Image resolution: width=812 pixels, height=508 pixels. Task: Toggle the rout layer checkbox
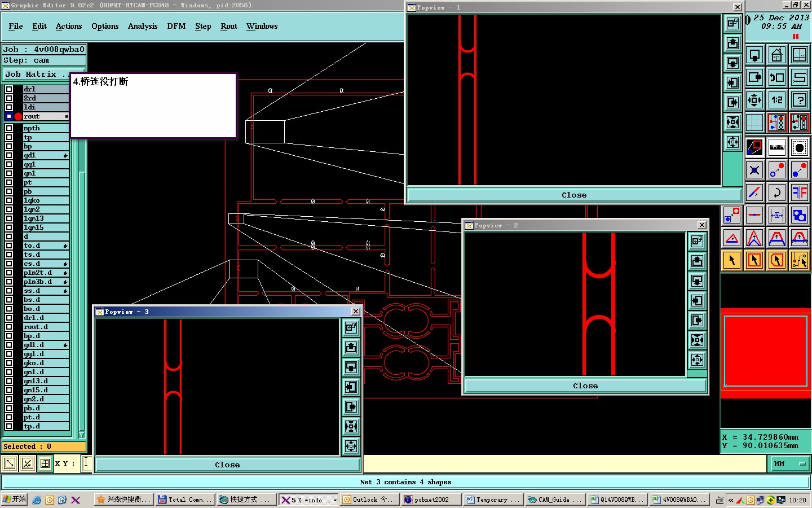(x=9, y=116)
